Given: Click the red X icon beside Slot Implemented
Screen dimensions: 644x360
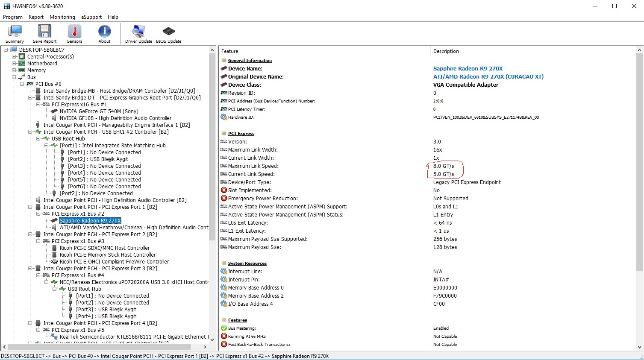Looking at the screenshot, I should [224, 190].
